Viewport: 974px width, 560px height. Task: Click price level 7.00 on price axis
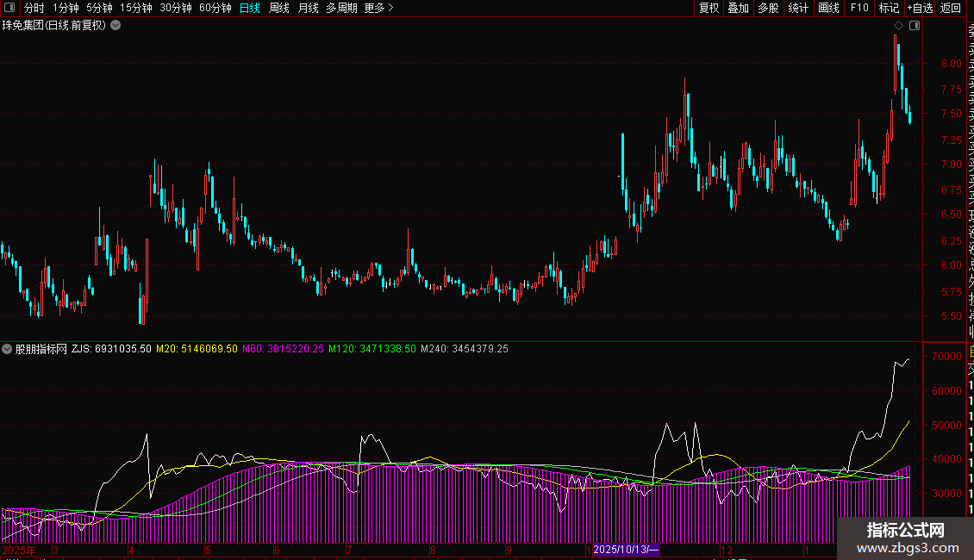[951, 165]
